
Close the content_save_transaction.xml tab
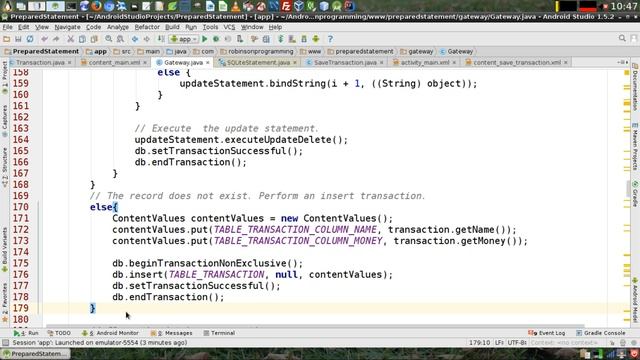566,62
